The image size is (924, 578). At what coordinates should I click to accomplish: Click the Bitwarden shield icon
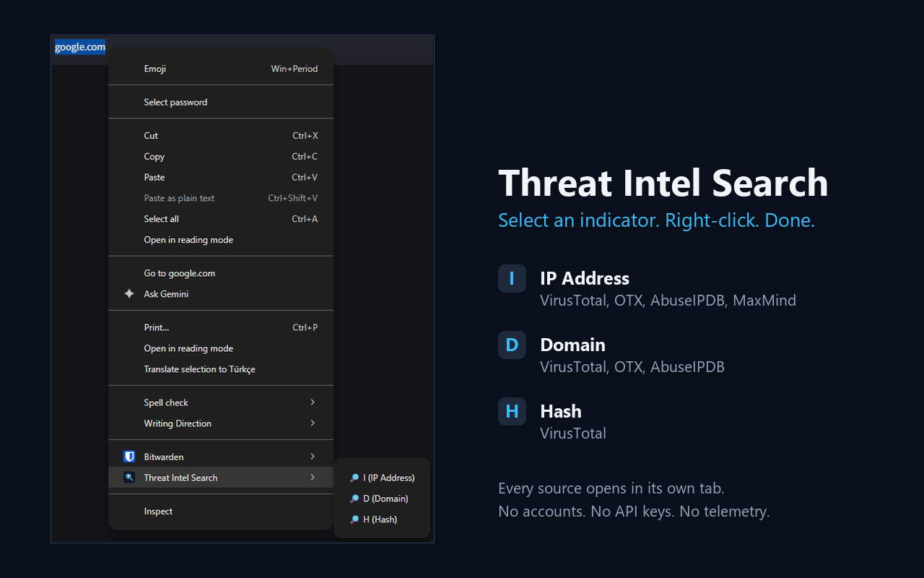tap(129, 457)
